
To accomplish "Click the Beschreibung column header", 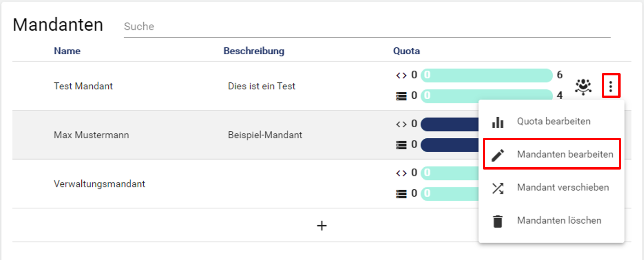I will pos(254,51).
